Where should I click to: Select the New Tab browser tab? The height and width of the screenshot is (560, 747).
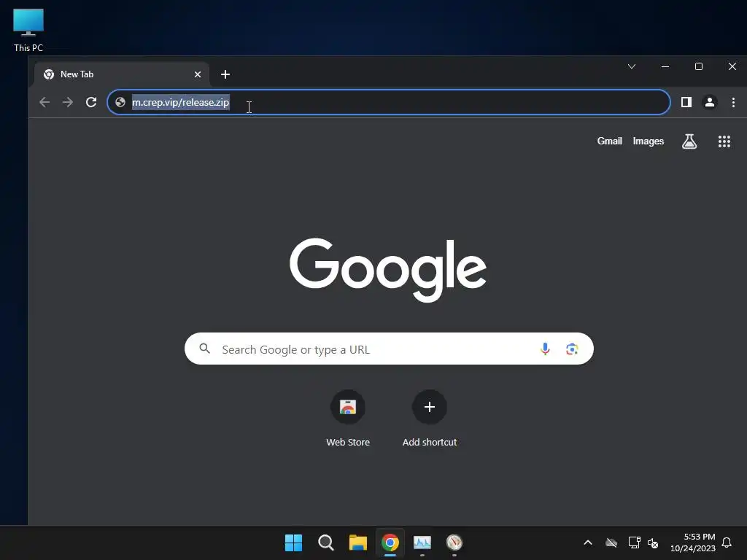tap(122, 74)
